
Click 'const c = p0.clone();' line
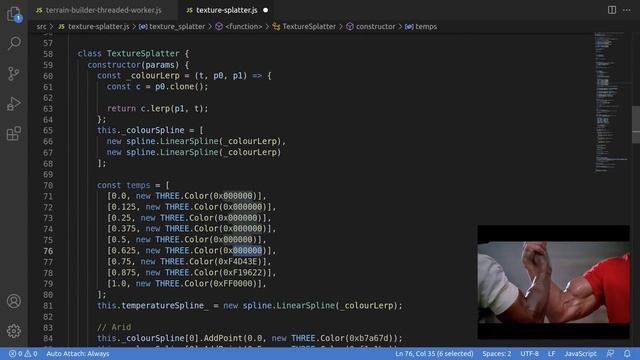pyautogui.click(x=157, y=87)
